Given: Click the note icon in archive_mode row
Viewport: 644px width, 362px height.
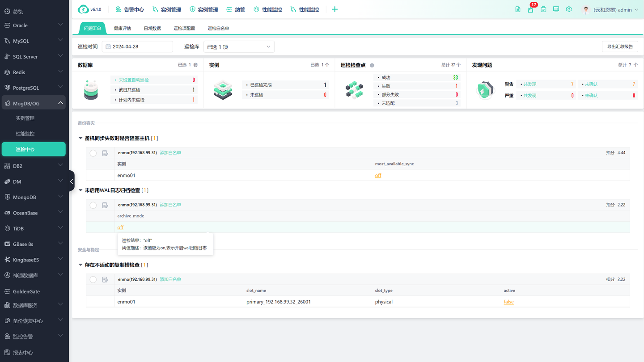Looking at the screenshot, I should (105, 205).
